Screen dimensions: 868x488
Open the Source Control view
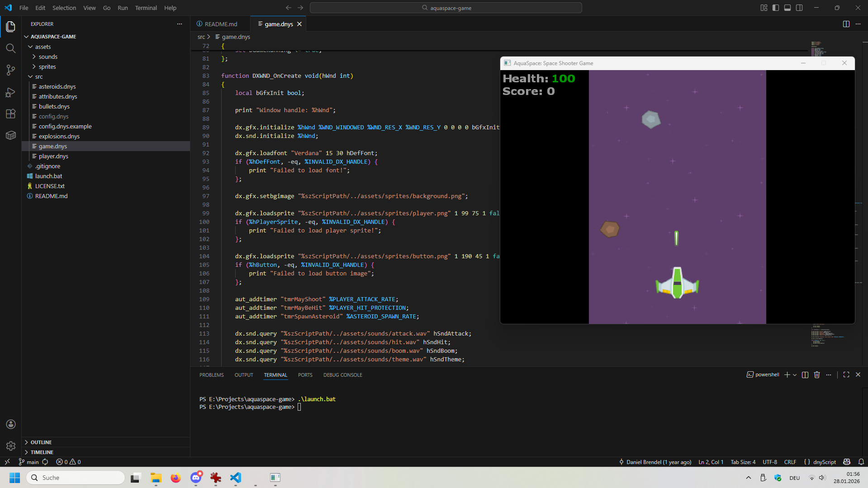coord(11,70)
